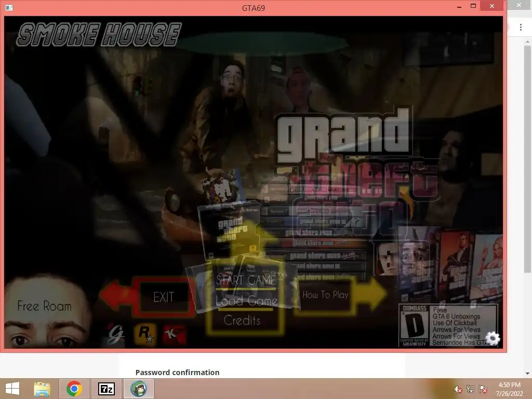Viewport: 532px width, 399px height.
Task: Open the Action Center flag icon
Action: click(483, 389)
